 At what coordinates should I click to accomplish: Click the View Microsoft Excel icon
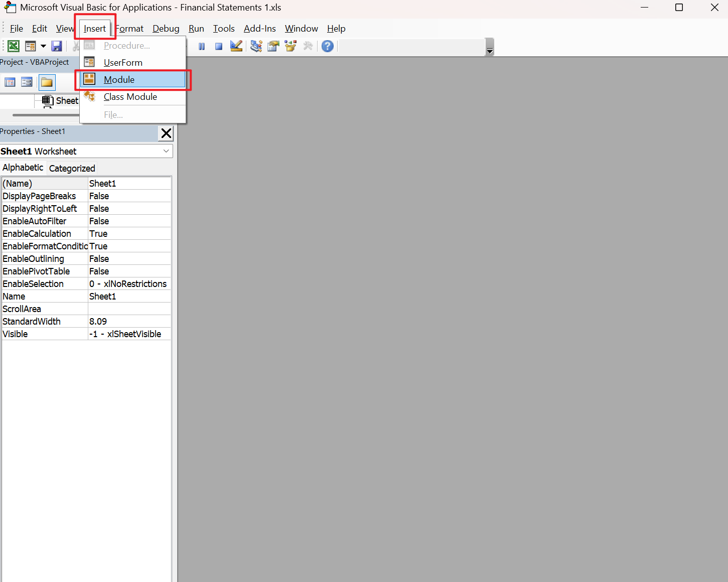click(x=14, y=46)
